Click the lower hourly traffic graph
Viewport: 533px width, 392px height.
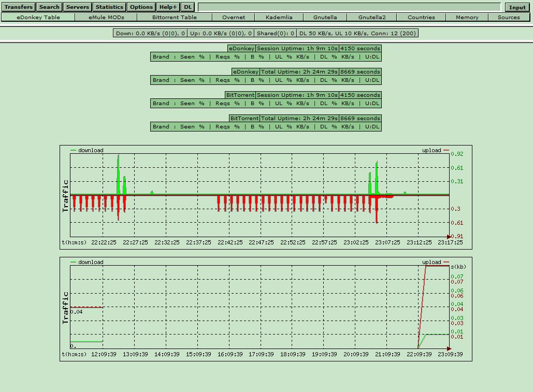point(266,309)
